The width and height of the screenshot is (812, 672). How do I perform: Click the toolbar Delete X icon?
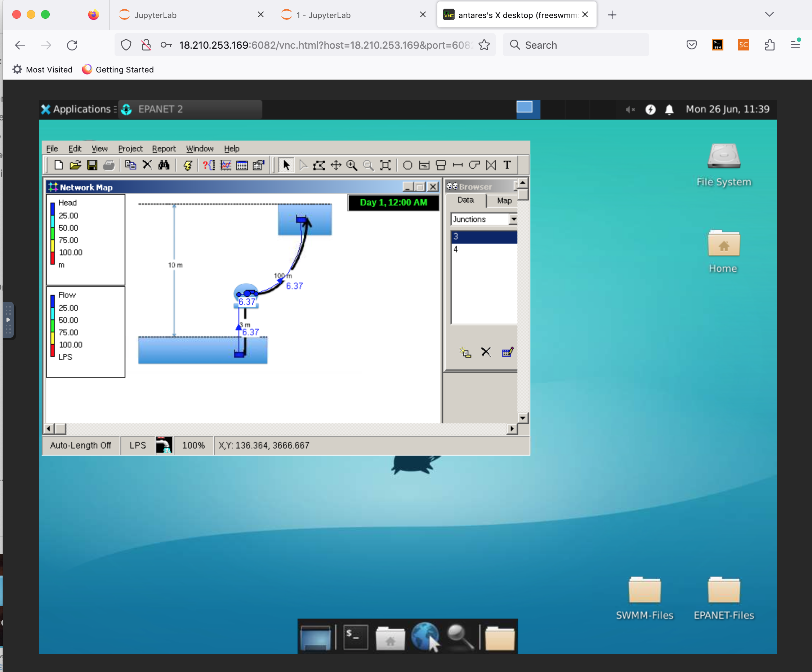[x=147, y=165]
